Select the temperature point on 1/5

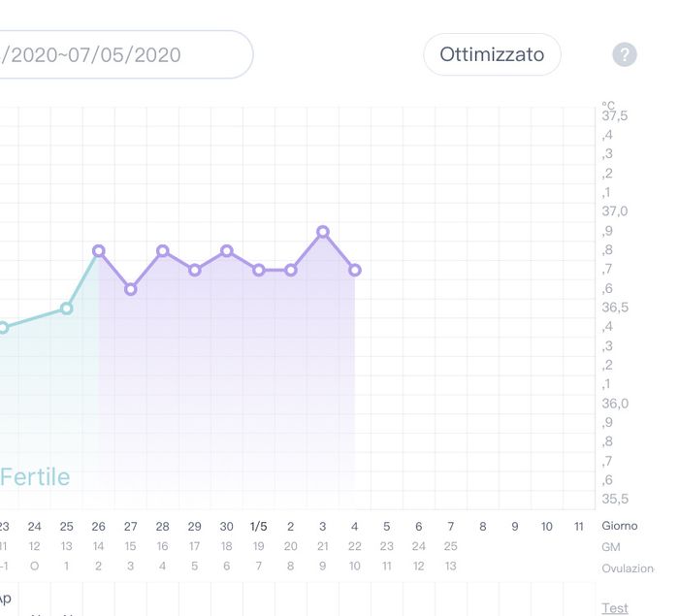pyautogui.click(x=259, y=270)
